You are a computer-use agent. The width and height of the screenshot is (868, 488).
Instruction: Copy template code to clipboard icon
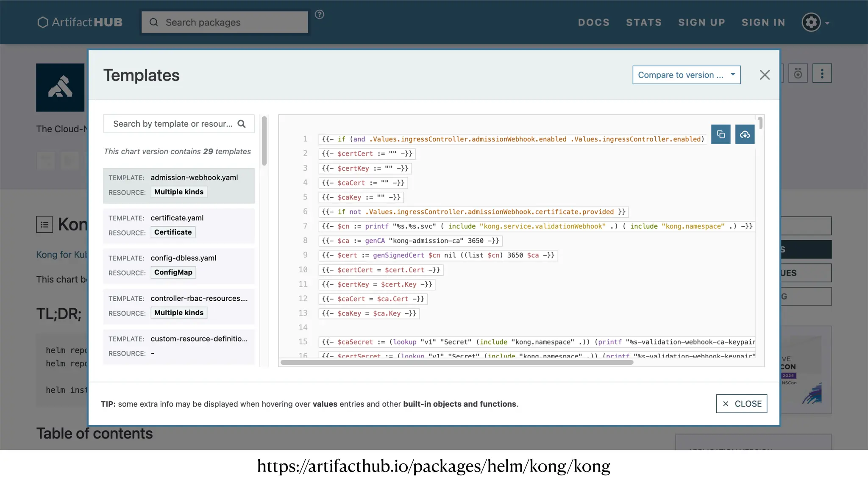(721, 134)
